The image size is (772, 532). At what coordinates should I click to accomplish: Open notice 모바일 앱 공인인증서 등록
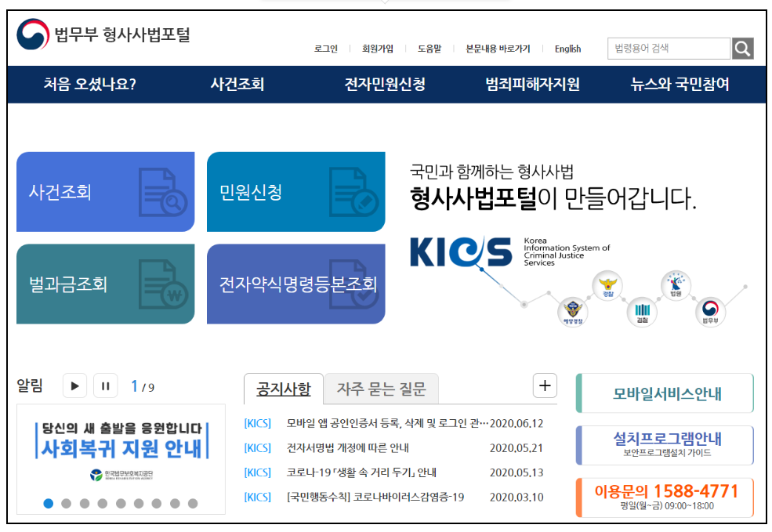point(387,423)
